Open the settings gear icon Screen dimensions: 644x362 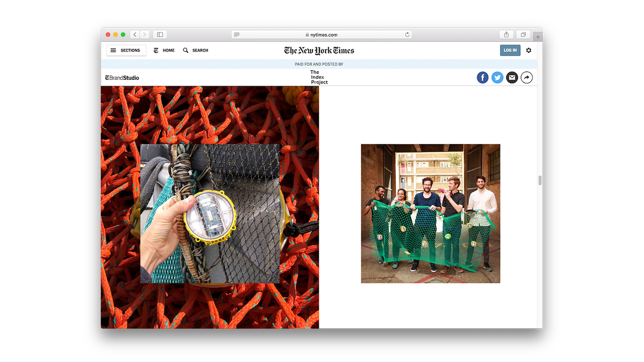529,51
